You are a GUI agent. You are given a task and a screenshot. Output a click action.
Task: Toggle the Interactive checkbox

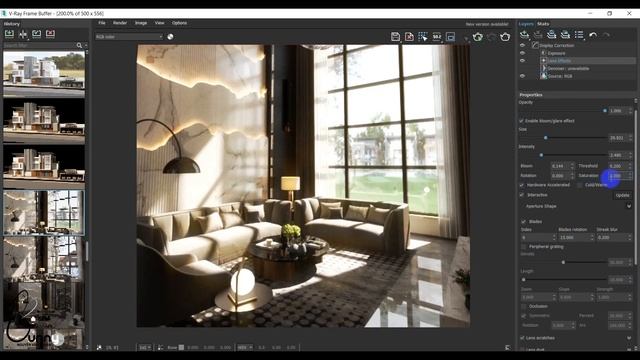click(x=522, y=195)
